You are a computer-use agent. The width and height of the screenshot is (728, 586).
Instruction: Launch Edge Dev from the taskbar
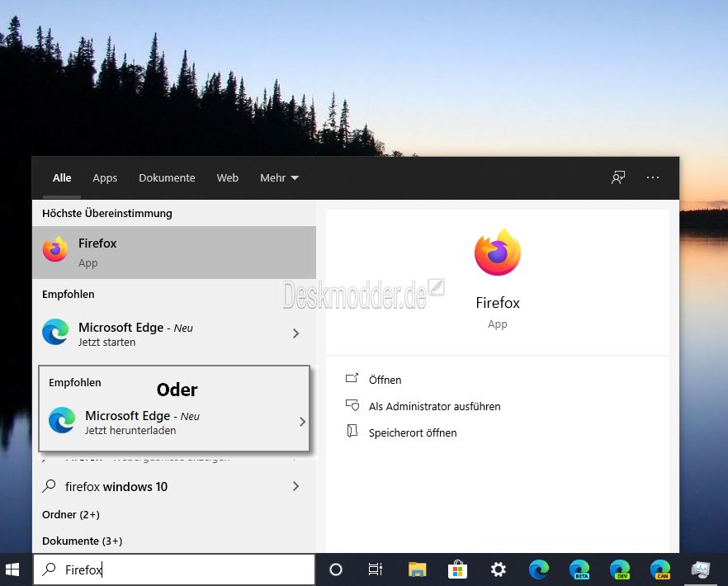(620, 569)
